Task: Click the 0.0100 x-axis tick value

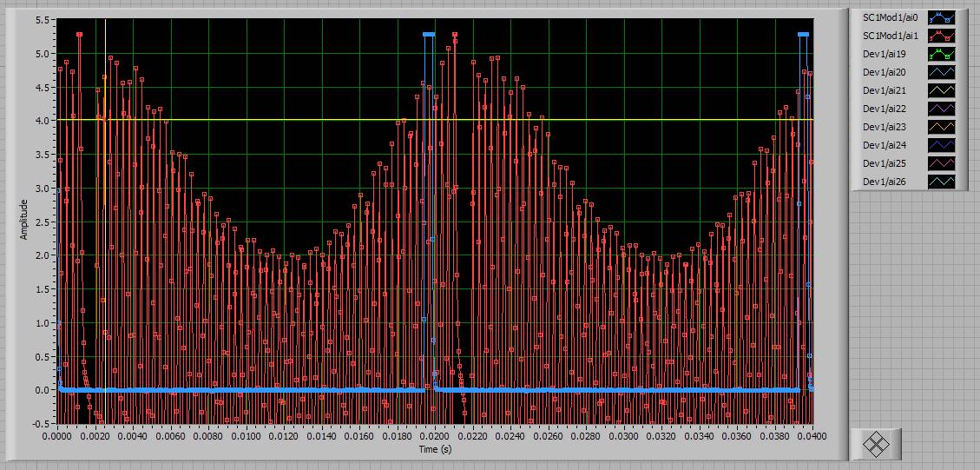Action: 247,435
